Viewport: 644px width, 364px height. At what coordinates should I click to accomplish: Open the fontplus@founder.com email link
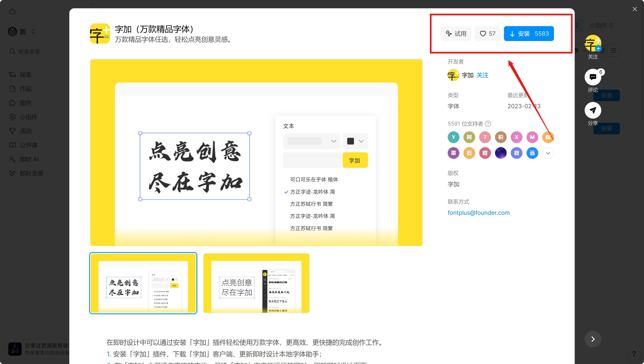point(478,213)
